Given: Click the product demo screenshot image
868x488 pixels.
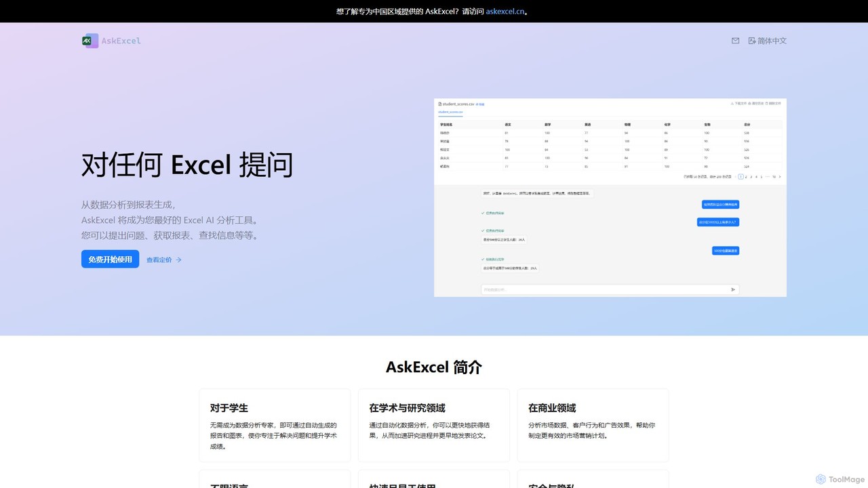Looking at the screenshot, I should click(610, 197).
